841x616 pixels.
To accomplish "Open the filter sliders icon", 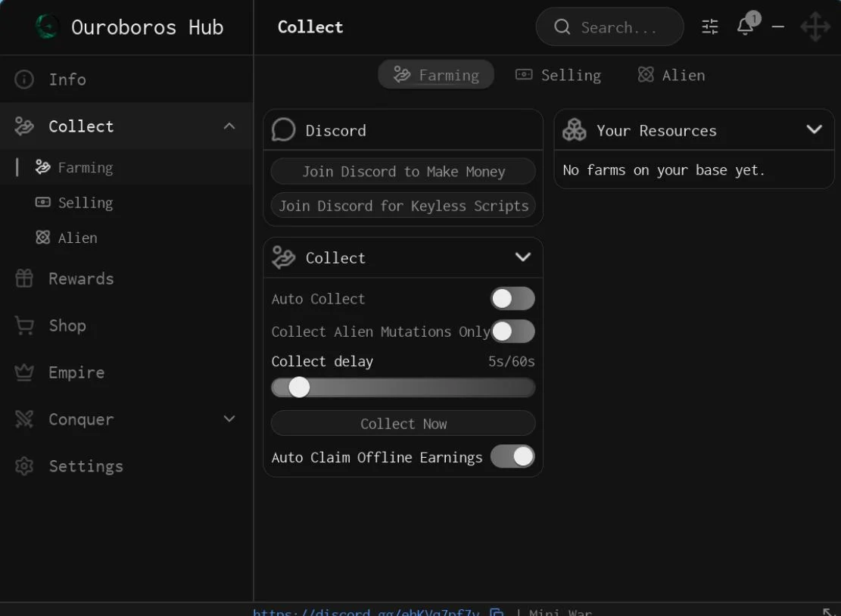I will coord(709,26).
